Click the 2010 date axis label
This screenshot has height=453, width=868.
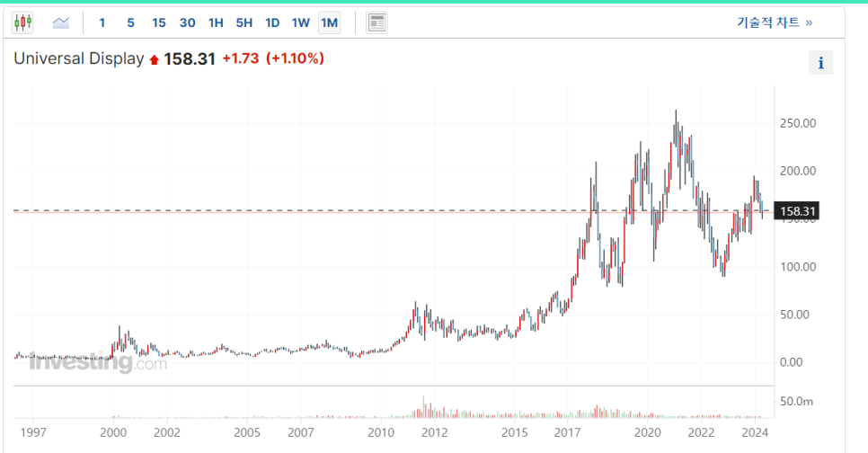pyautogui.click(x=381, y=432)
